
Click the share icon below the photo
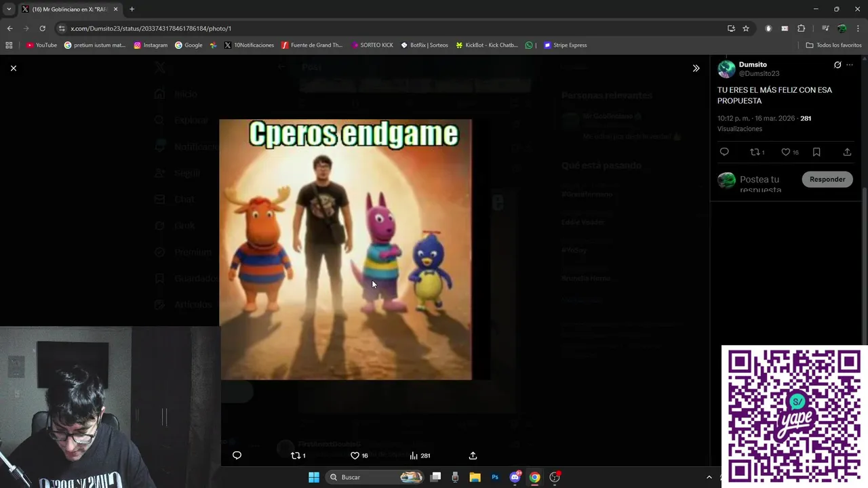473,455
